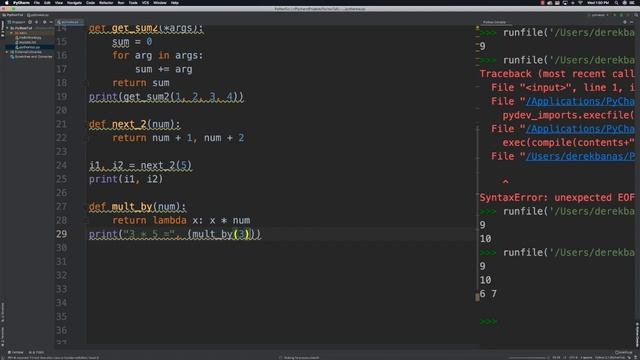Click line number 29 in gutter

coord(62,234)
